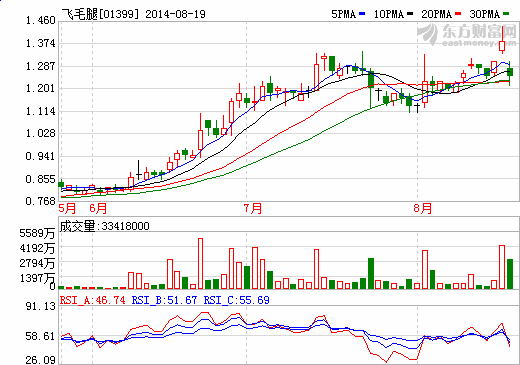
Task: Click the date 2014-08-19
Action: pos(176,14)
